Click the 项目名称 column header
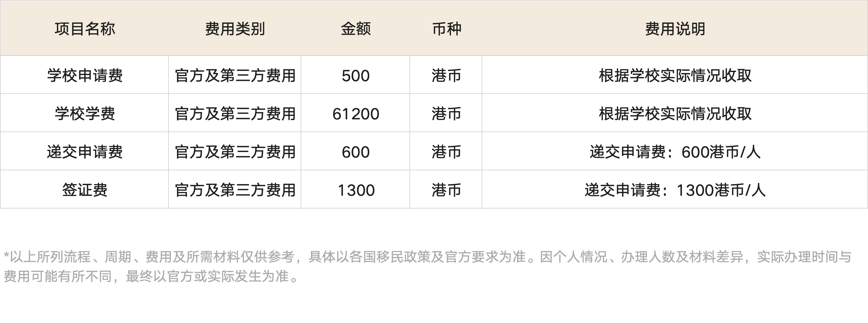 pyautogui.click(x=85, y=29)
